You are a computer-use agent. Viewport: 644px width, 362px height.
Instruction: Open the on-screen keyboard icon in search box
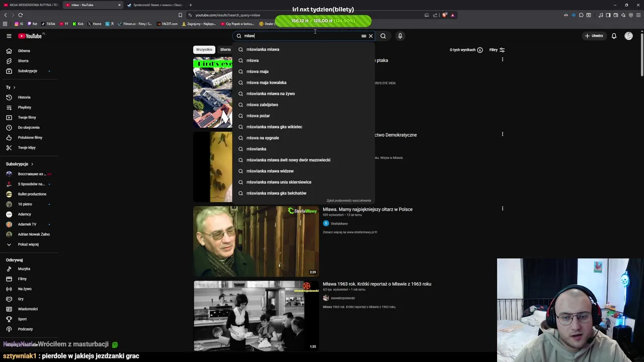point(364,36)
